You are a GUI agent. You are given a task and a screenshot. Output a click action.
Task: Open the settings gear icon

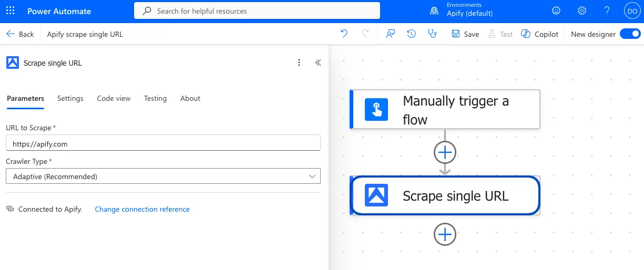[582, 11]
